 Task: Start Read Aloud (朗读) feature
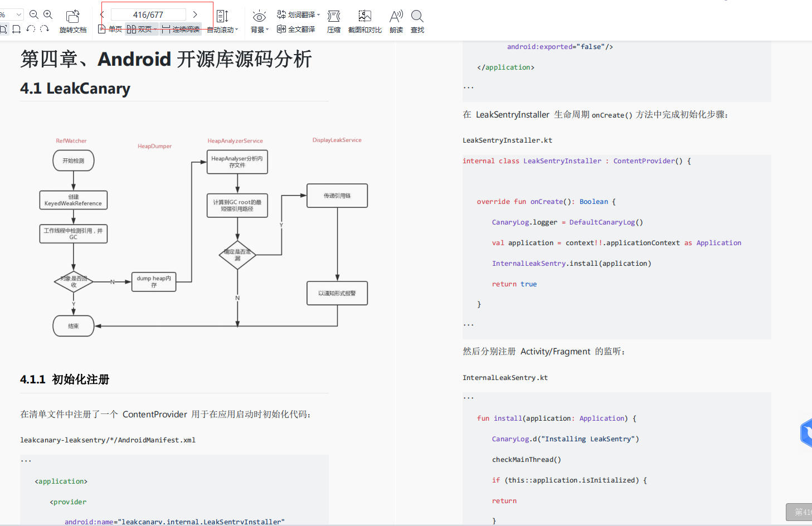(396, 21)
